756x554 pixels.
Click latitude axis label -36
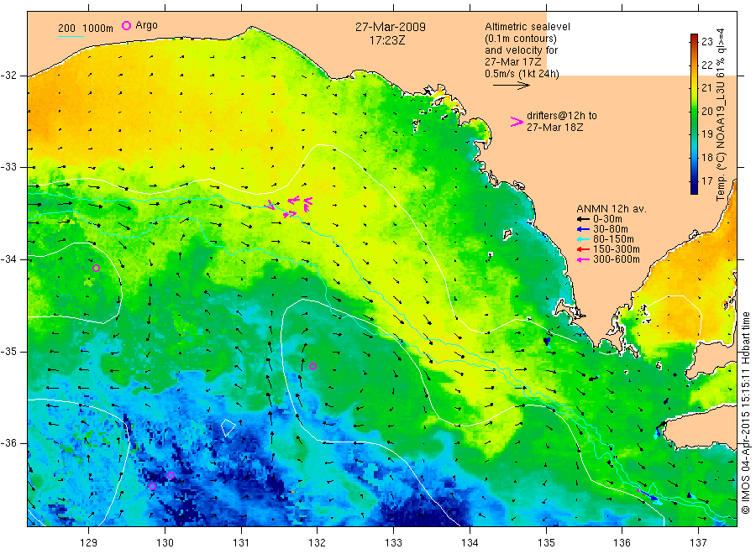pos(8,443)
